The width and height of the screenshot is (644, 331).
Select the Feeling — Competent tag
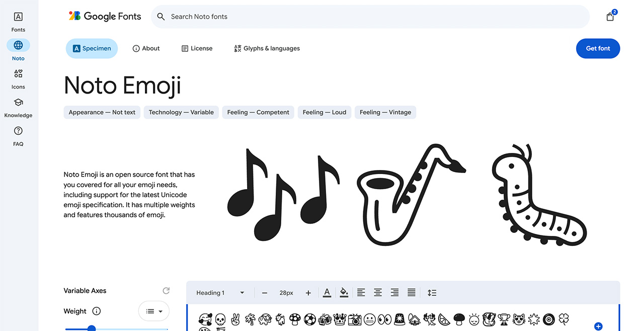[x=258, y=112]
